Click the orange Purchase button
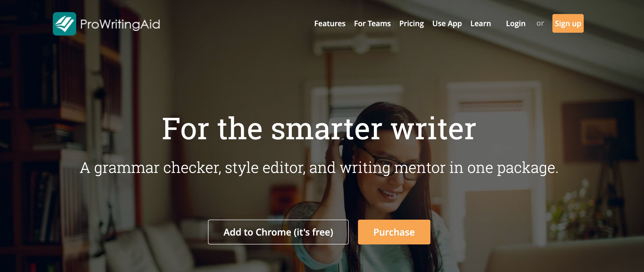Image resolution: width=644 pixels, height=272 pixels. coord(394,232)
